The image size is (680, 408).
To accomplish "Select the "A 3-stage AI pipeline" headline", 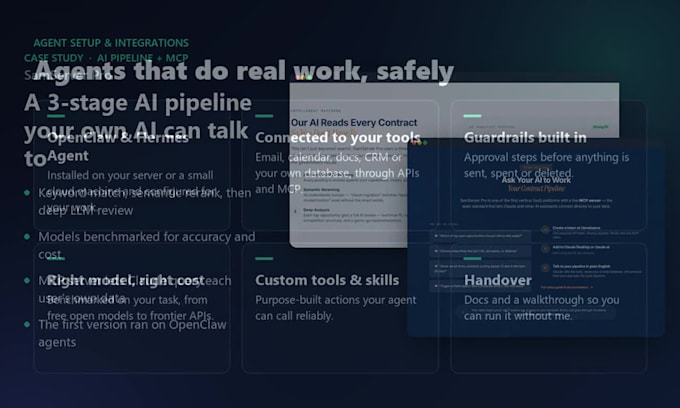I will point(138,103).
